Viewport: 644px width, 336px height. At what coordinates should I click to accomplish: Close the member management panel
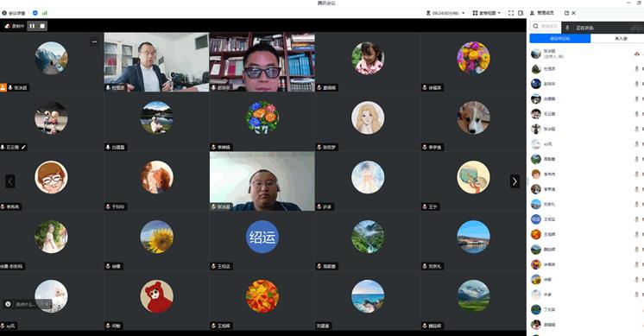click(574, 13)
